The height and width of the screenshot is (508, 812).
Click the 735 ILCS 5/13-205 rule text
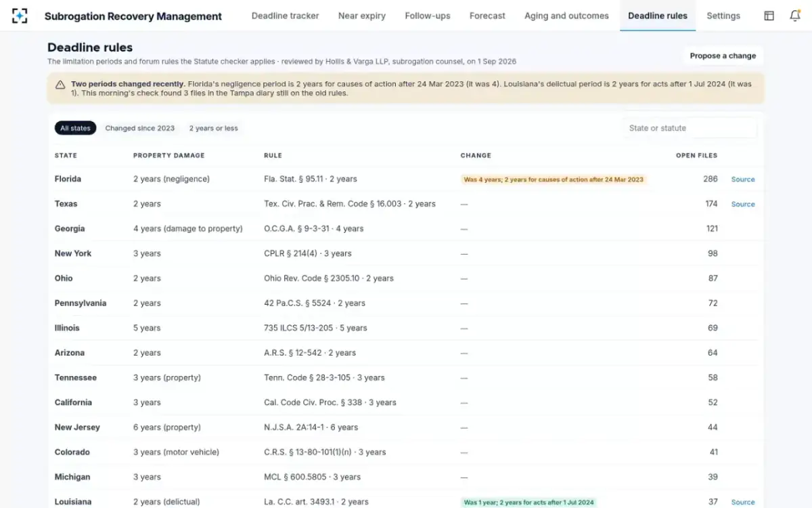[x=315, y=328]
